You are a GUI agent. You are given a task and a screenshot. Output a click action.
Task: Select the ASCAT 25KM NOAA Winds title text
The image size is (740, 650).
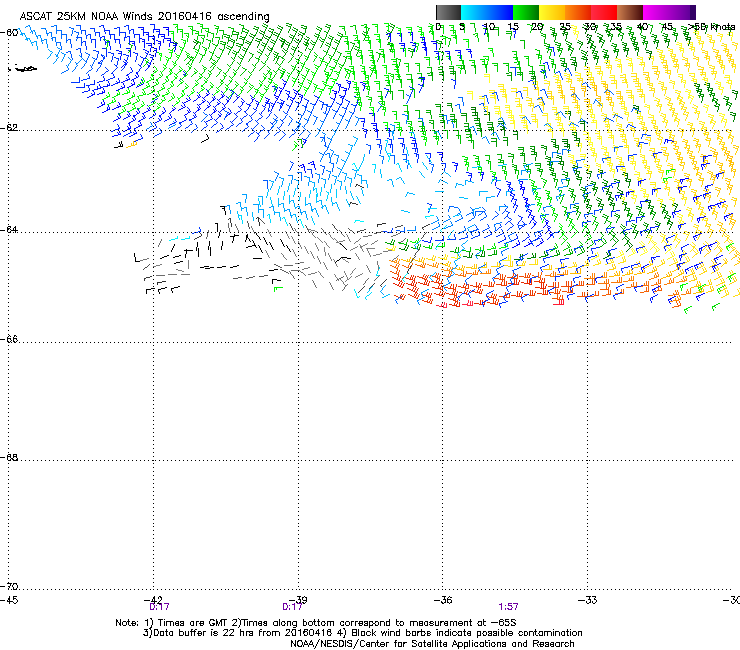point(144,16)
